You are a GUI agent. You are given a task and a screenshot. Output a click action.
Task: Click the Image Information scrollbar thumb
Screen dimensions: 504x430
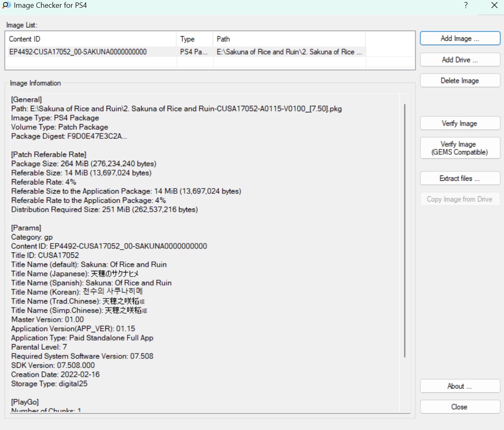pos(404,230)
